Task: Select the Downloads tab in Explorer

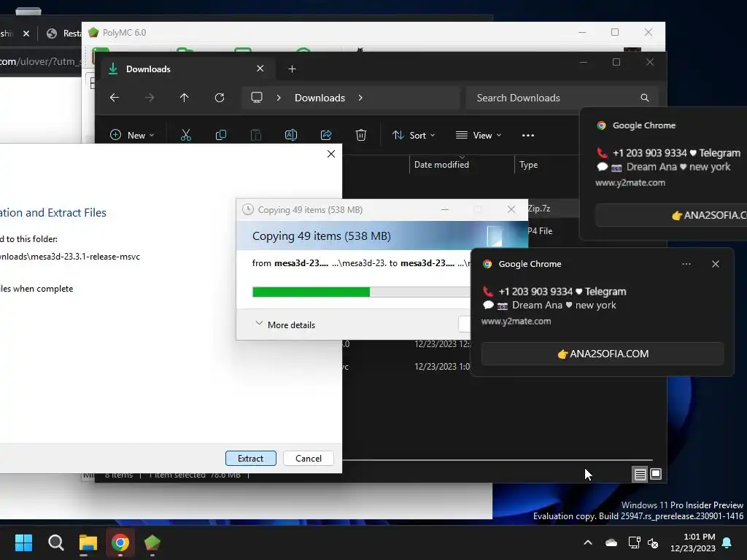Action: pos(186,69)
